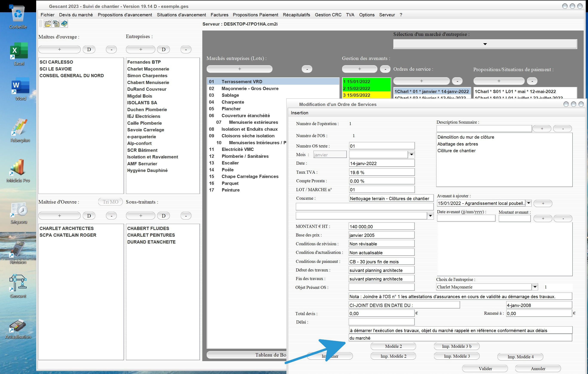Click the Tableau de Bord button
This screenshot has width=588, height=374.
tap(247, 355)
